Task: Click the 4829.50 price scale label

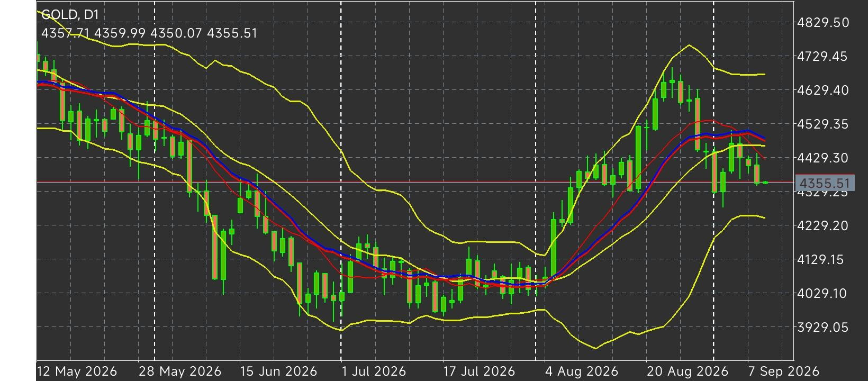Action: (x=822, y=22)
